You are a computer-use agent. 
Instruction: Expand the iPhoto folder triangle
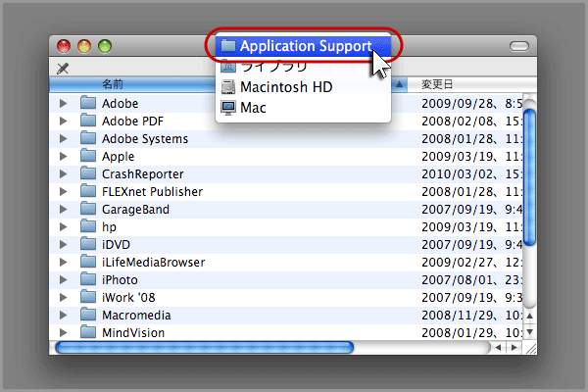click(x=63, y=279)
